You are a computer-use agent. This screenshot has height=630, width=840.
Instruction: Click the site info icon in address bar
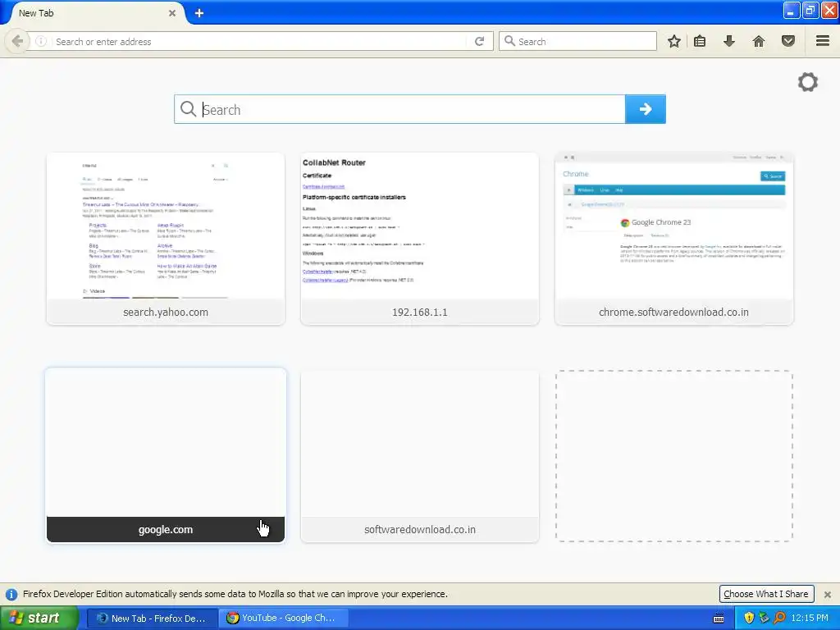pos(41,41)
